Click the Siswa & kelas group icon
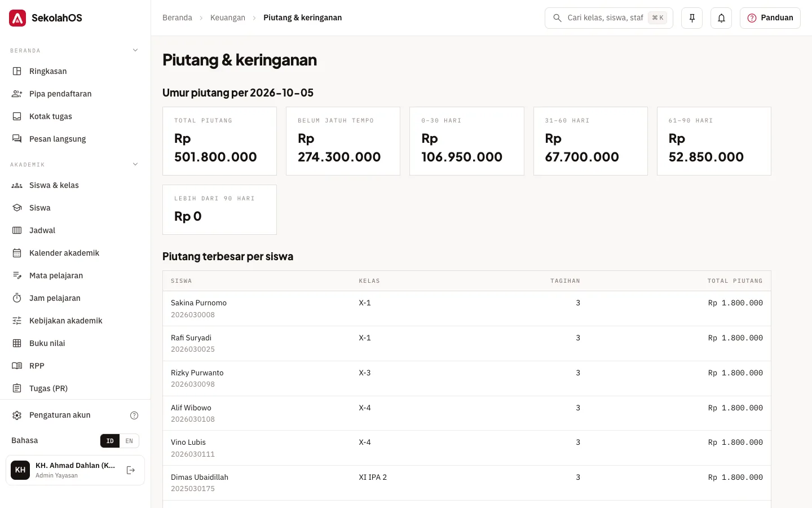Screen dimensions: 812x508 [17, 185]
